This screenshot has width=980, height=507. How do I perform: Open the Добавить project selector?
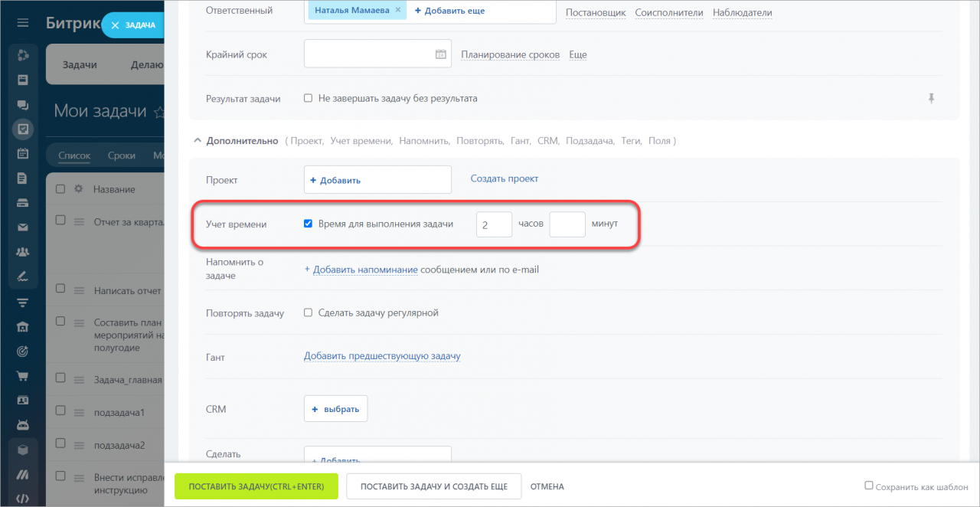click(377, 180)
